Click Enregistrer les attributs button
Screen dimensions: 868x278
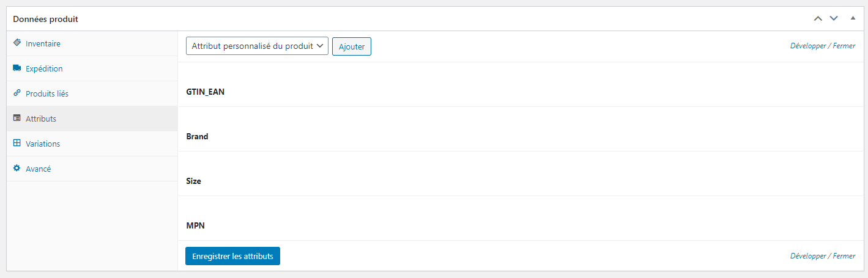232,256
